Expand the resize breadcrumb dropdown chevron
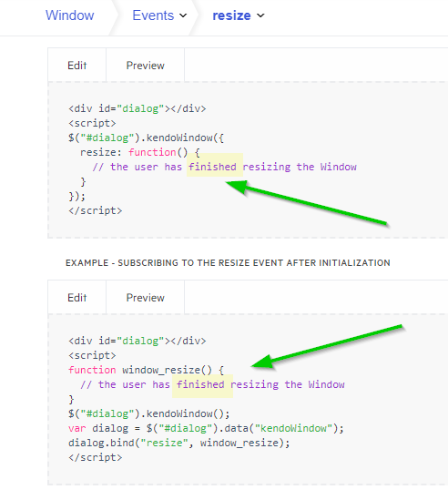The image size is (448, 500). point(260,15)
